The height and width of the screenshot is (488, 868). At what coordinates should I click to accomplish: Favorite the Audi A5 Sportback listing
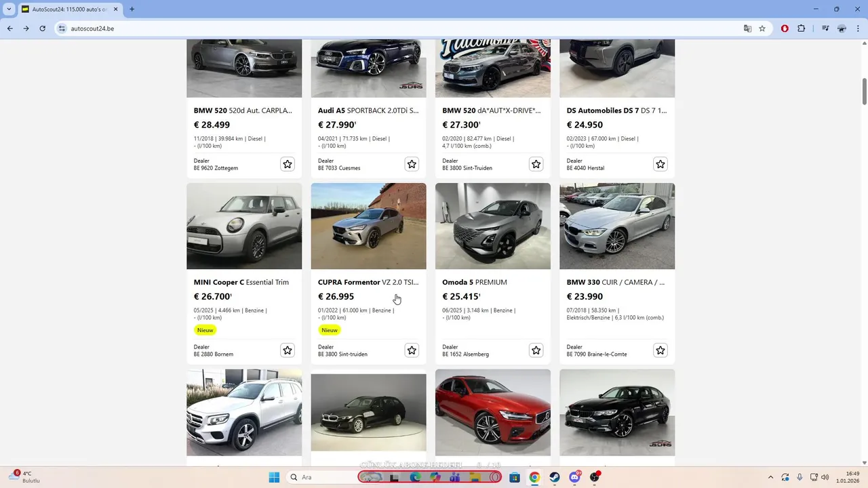tap(412, 164)
